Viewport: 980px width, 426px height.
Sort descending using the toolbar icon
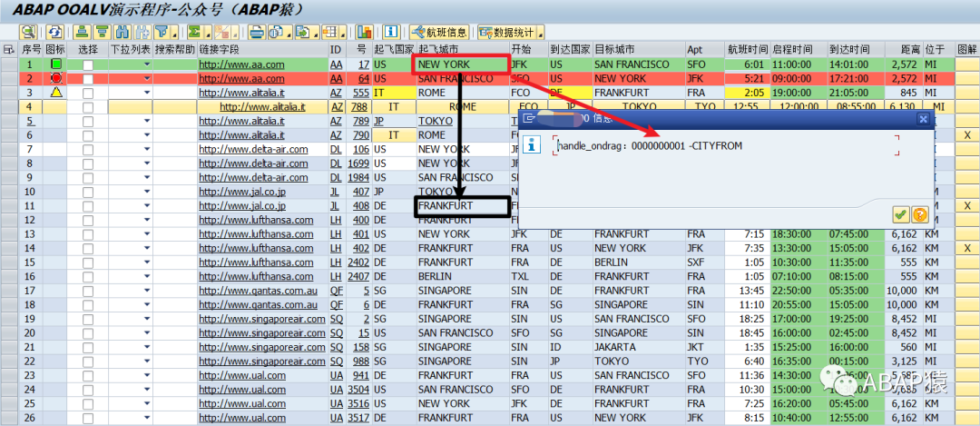point(102,31)
